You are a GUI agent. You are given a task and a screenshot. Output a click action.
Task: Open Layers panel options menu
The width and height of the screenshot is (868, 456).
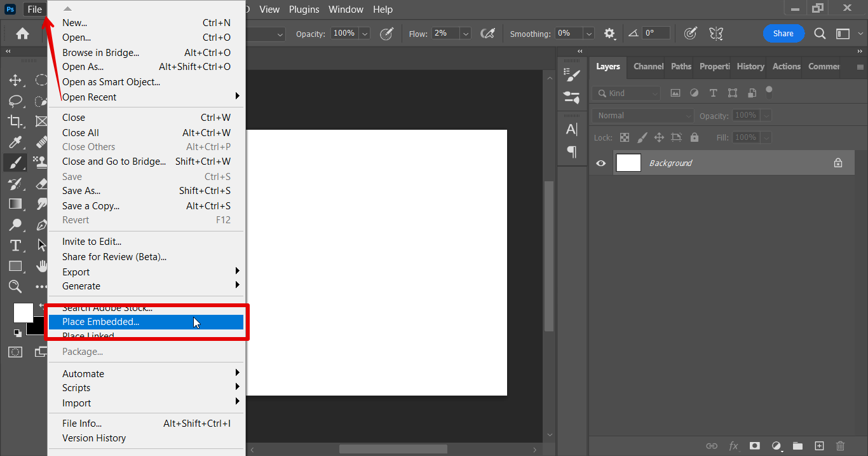860,67
